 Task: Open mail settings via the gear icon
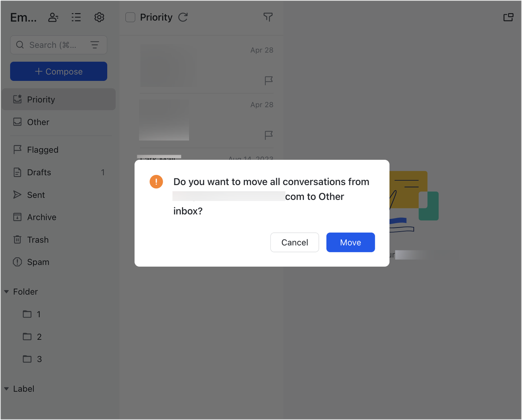click(99, 17)
